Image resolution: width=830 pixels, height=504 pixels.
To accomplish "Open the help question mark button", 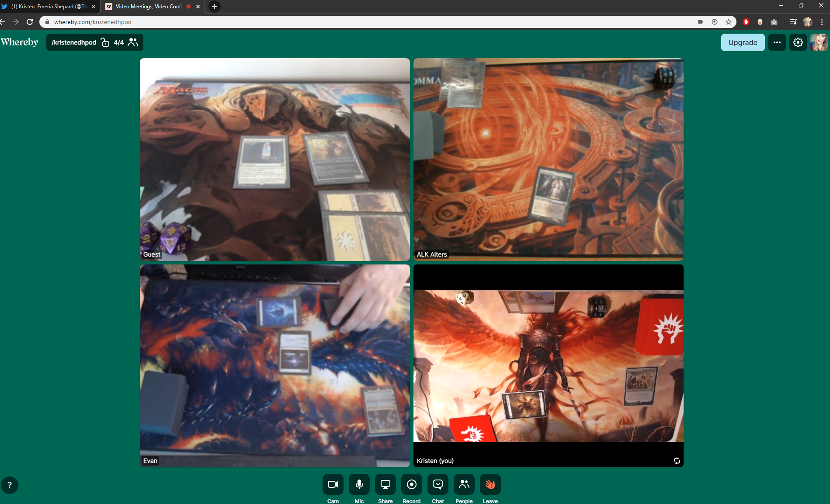I will (10, 485).
